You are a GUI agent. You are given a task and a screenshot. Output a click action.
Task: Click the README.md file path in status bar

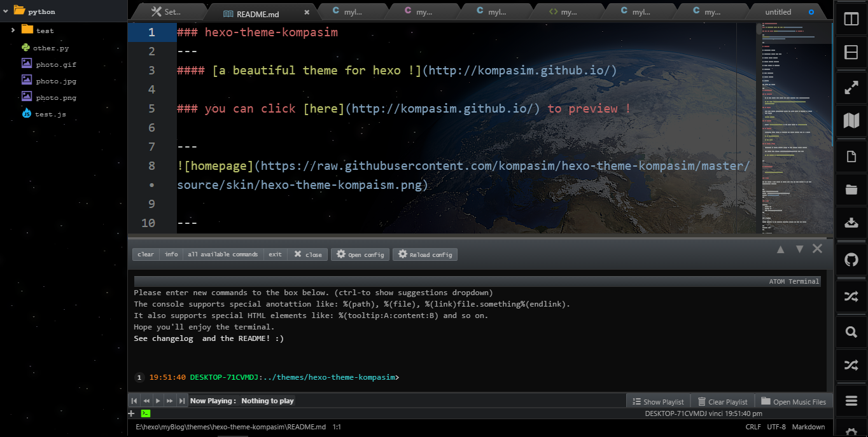pyautogui.click(x=231, y=427)
